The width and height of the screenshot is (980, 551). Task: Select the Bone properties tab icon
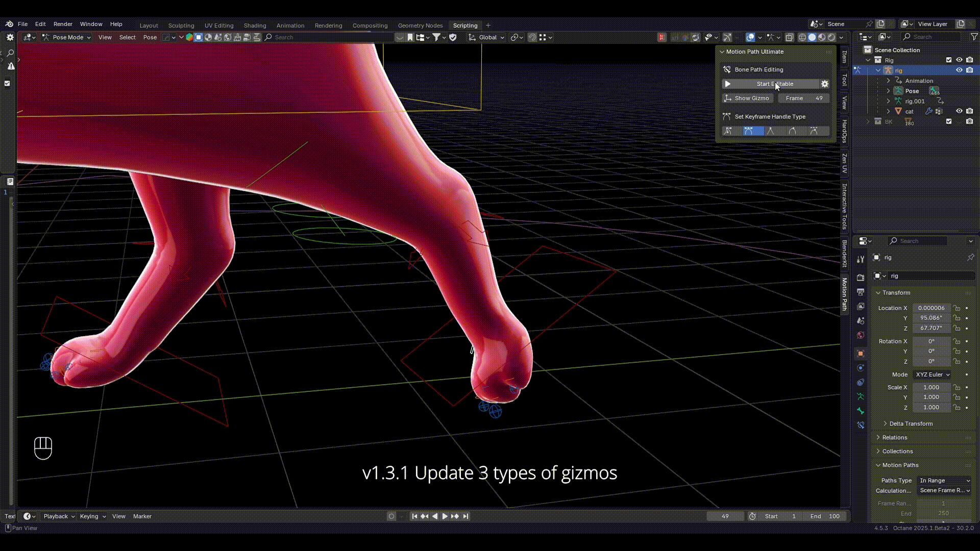861,411
